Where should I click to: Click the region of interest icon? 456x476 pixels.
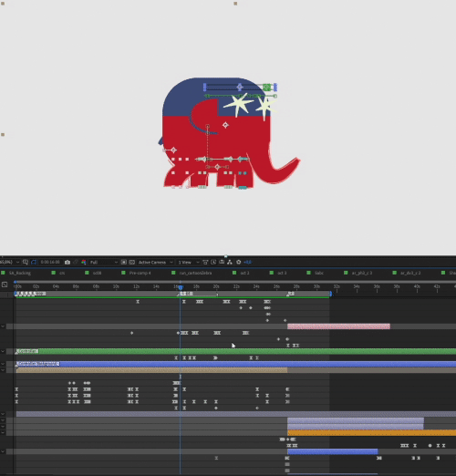tap(123, 262)
